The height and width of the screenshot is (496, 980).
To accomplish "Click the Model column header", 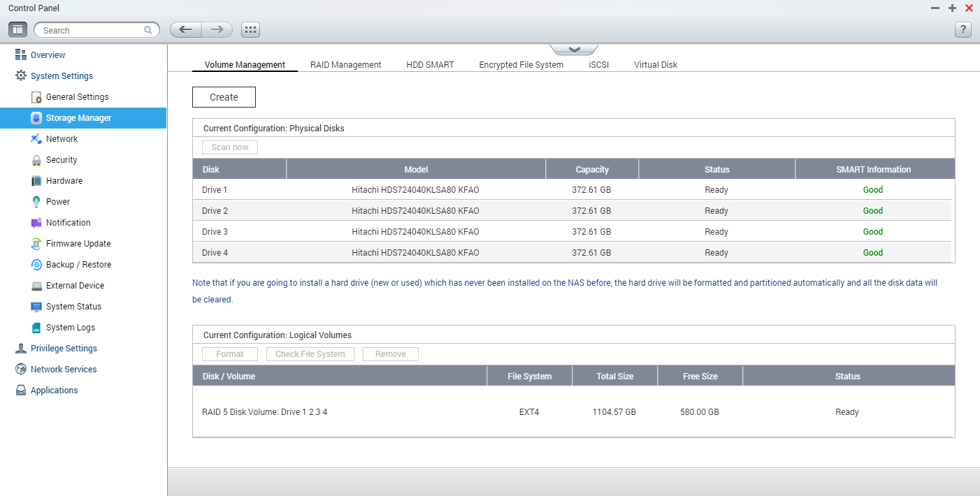I will pos(416,169).
